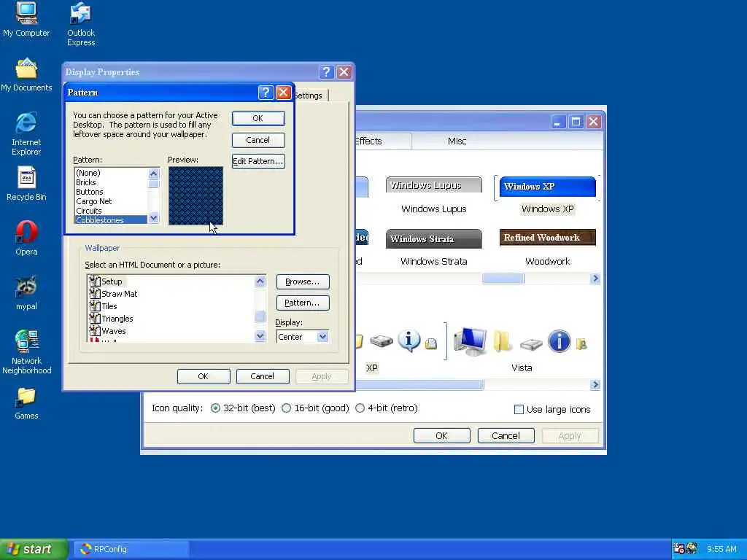
Task: Click theme list right scroll arrow
Action: pos(595,279)
